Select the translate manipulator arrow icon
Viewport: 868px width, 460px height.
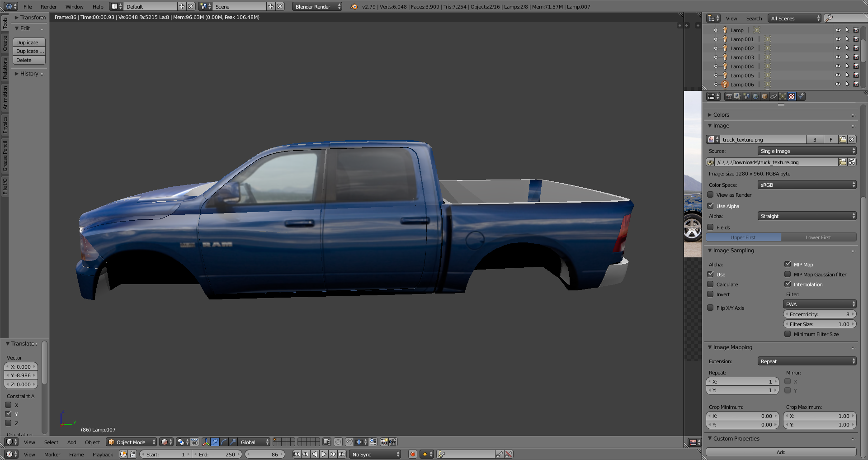[215, 442]
